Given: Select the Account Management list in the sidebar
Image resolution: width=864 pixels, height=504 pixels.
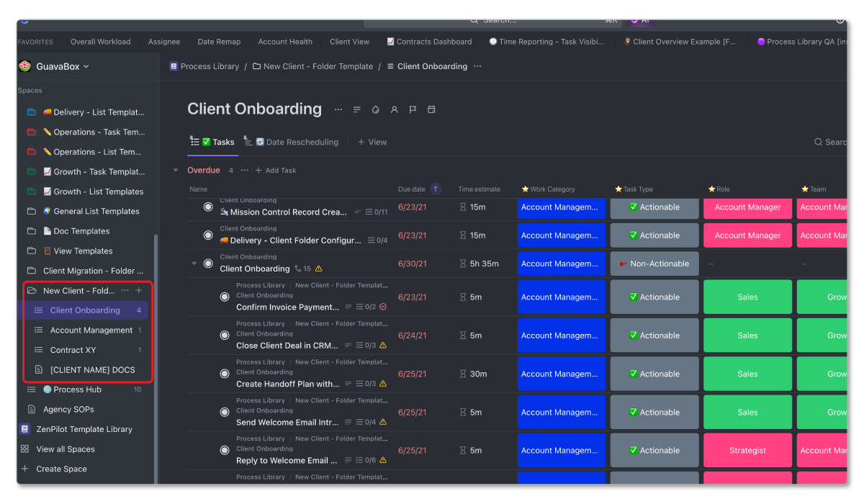Looking at the screenshot, I should click(x=88, y=330).
